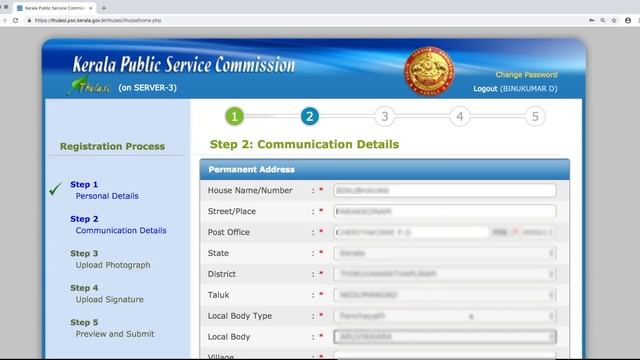Image resolution: width=640 pixels, height=360 pixels.
Task: Close the Kerala Public Service Commission tab
Action: tap(91, 8)
